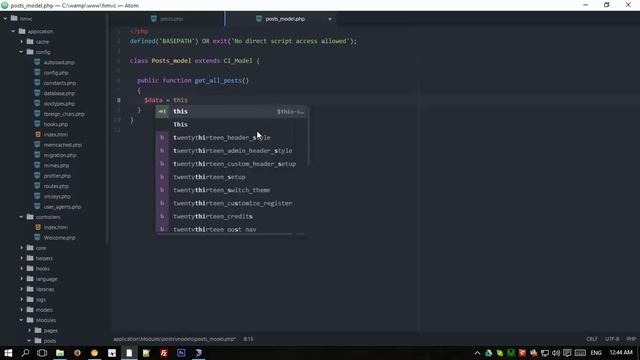Open FileZilla from taskbar
This screenshot has width=640, height=360.
coord(164,353)
